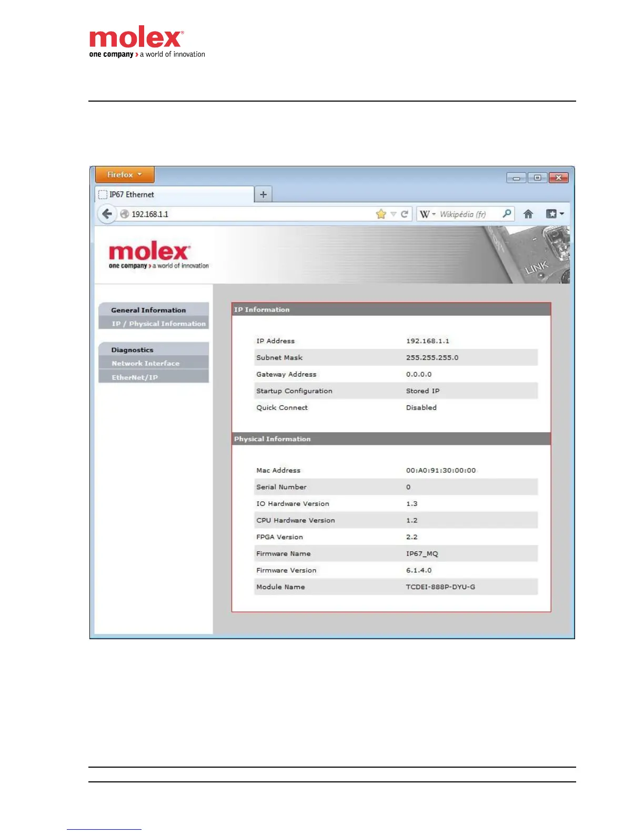Click Mac Address value 00:A0:91:30:00:00
The height and width of the screenshot is (834, 644).
[440, 470]
